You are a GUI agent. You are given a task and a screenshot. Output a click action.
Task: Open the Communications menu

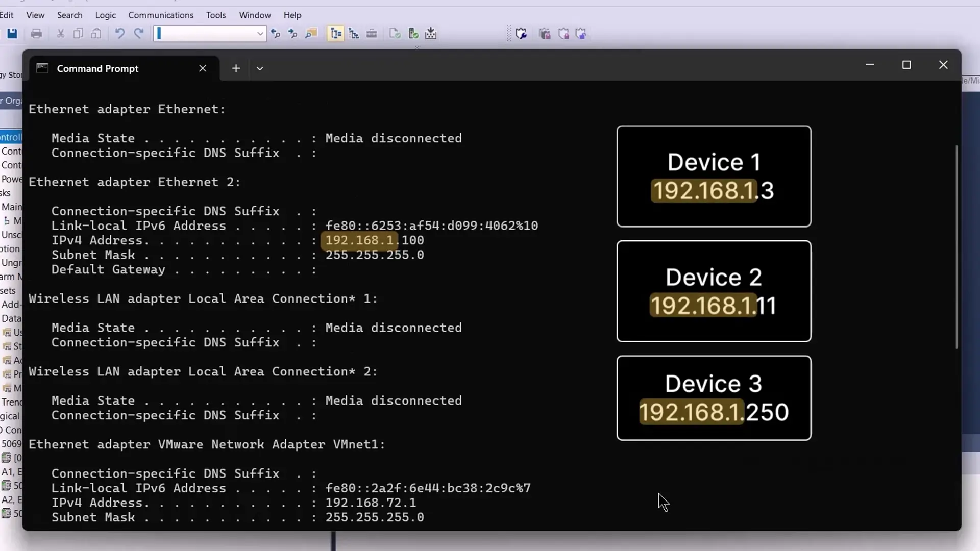[161, 15]
